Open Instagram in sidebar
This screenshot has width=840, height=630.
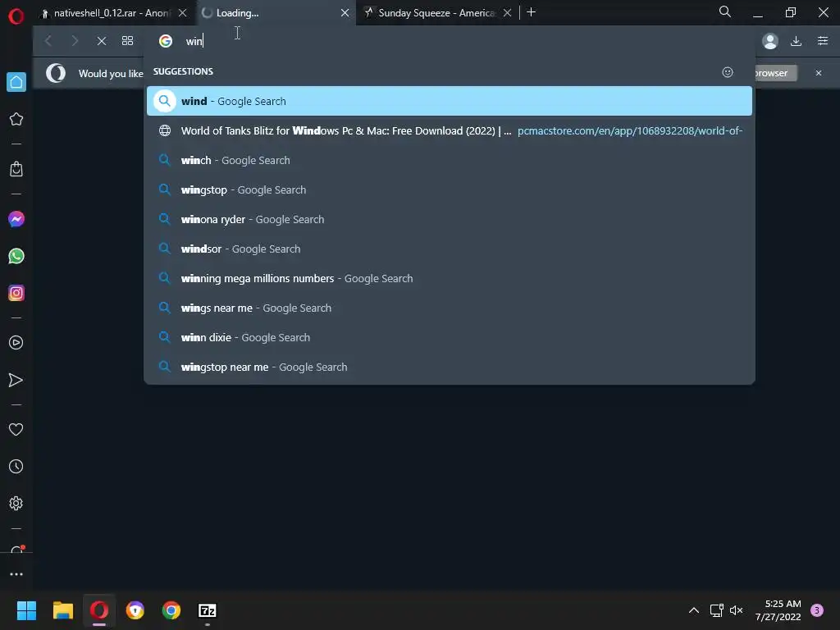[16, 293]
